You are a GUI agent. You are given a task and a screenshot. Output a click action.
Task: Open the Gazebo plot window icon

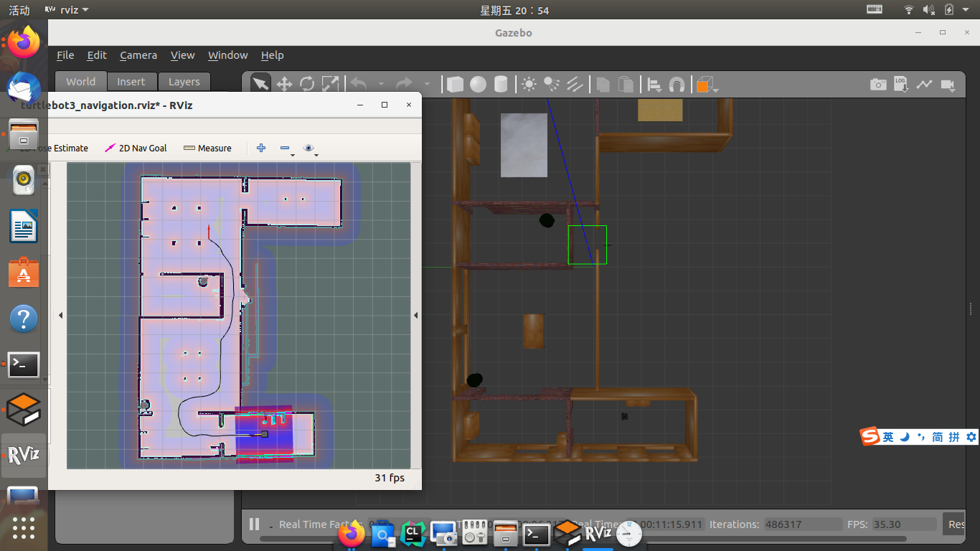[x=924, y=84]
